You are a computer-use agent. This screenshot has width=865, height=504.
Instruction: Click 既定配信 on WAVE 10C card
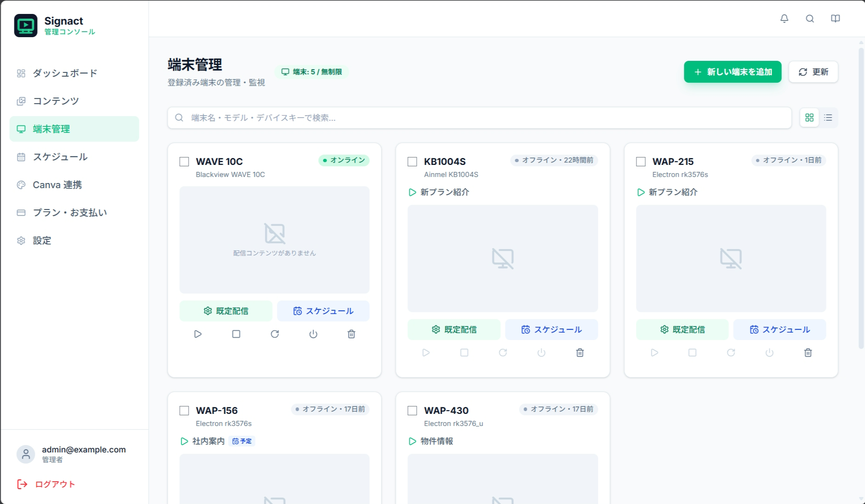tap(226, 311)
